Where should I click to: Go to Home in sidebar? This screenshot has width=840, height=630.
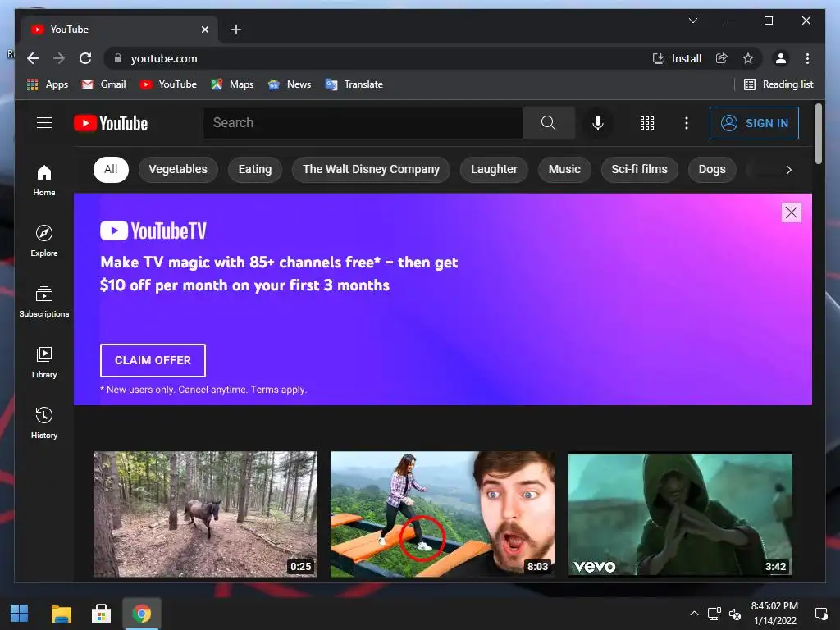click(x=44, y=180)
